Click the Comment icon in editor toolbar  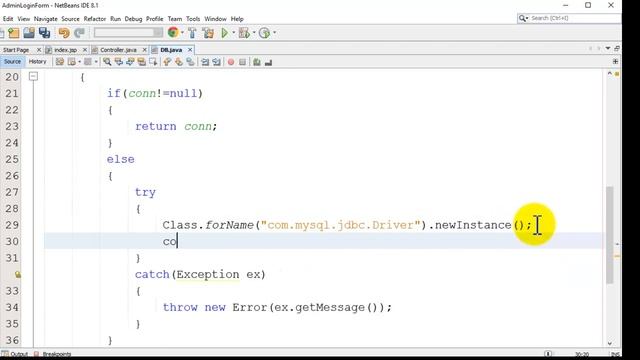[257, 62]
